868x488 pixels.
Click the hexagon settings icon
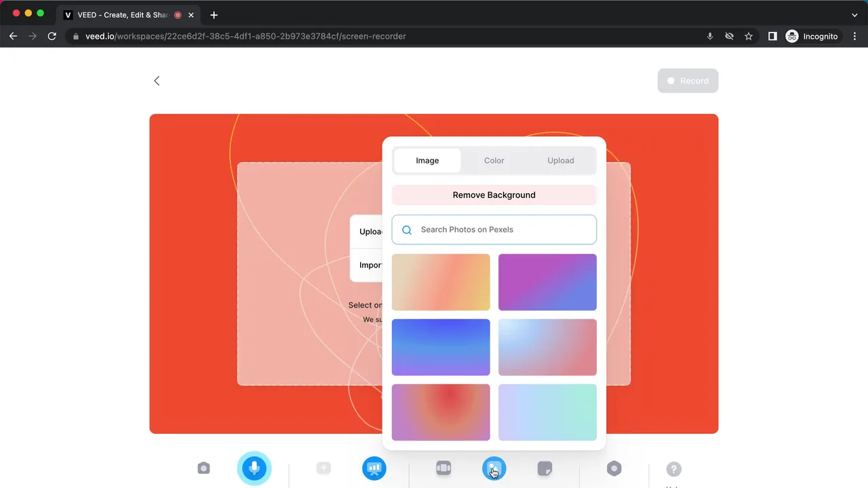[x=614, y=468]
